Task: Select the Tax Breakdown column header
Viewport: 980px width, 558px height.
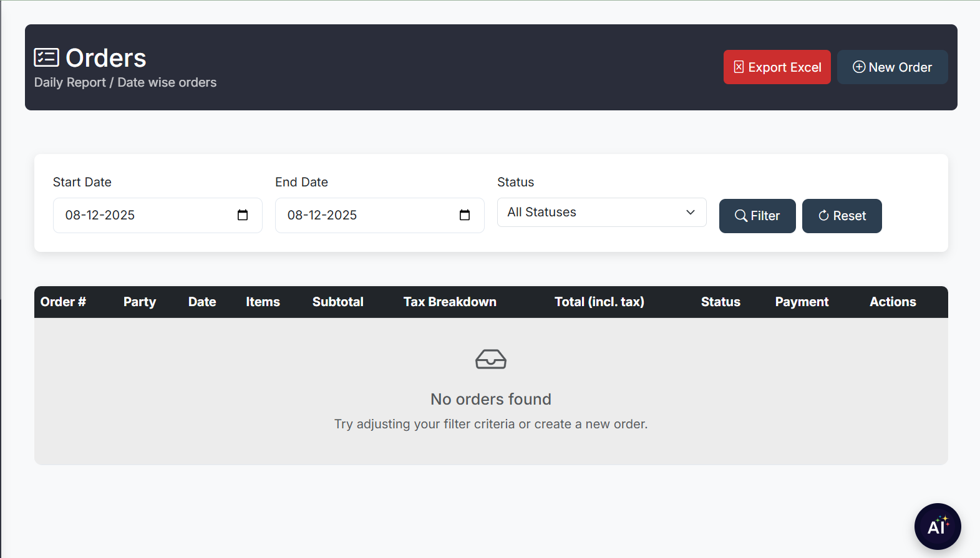Action: (x=450, y=302)
